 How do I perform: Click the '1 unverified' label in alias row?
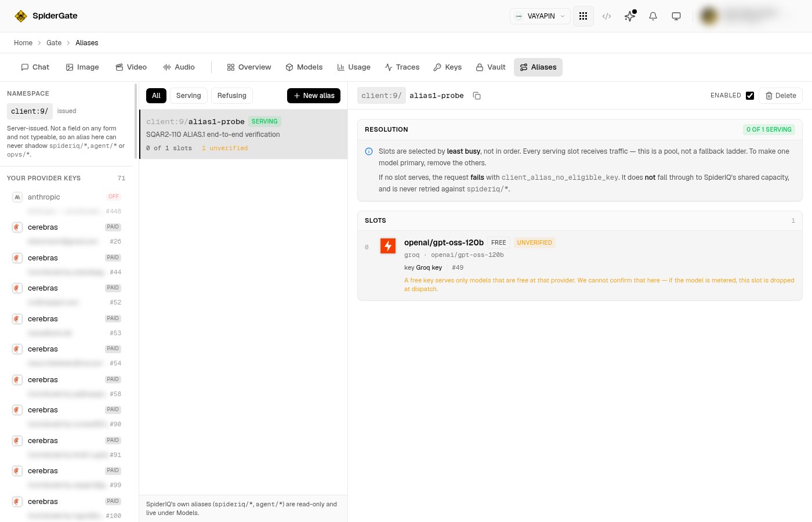point(224,148)
